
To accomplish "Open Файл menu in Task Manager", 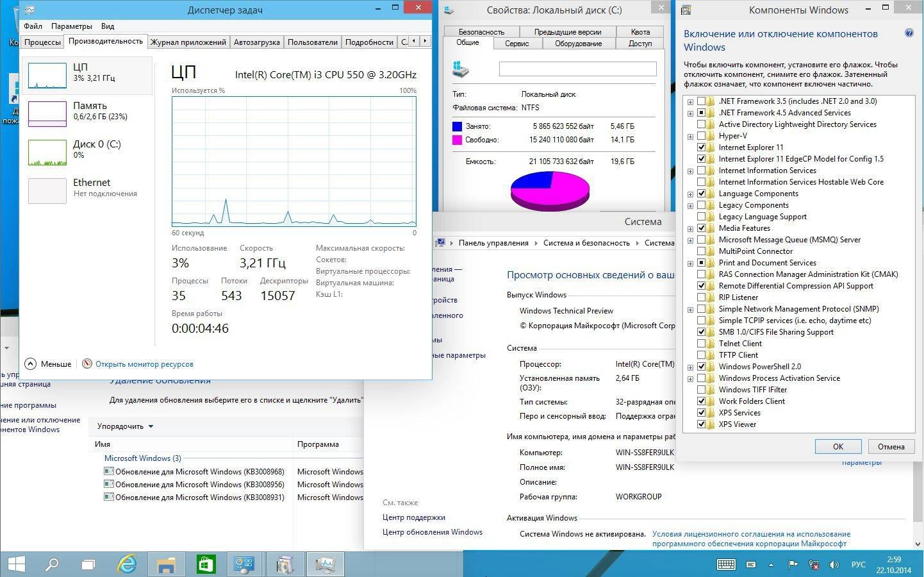I will click(x=33, y=26).
